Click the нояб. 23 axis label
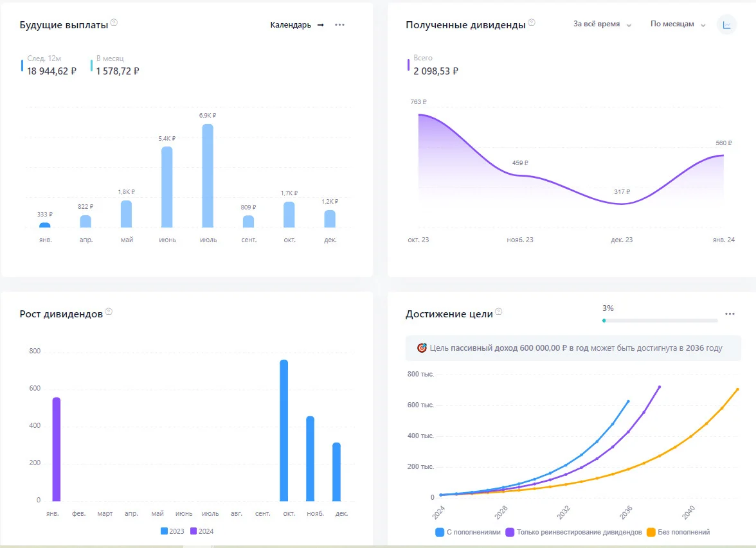Image resolution: width=756 pixels, height=548 pixels. click(520, 240)
